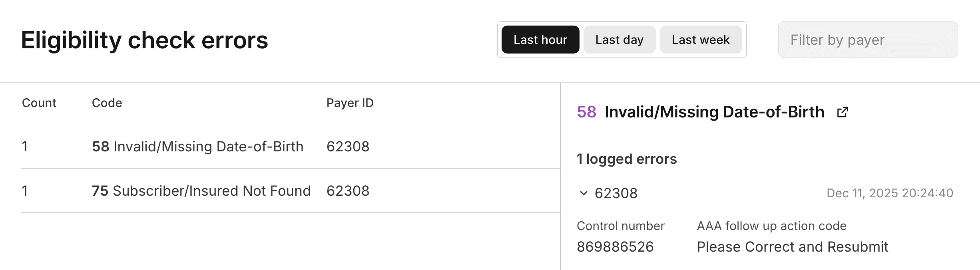Click the Dec 11, 2025 20:24:40 timestamp
This screenshot has width=980, height=270.
coord(889,193)
